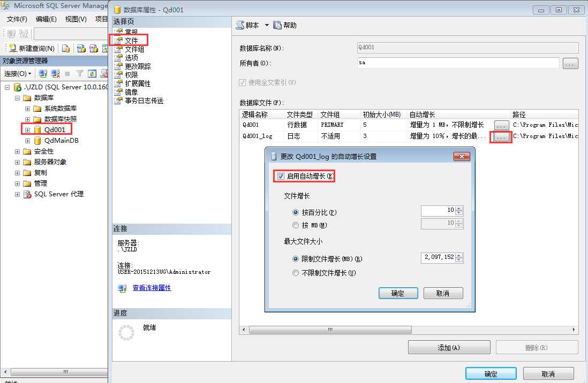
Task: Click the MDX query icon
Action: [x=81, y=48]
